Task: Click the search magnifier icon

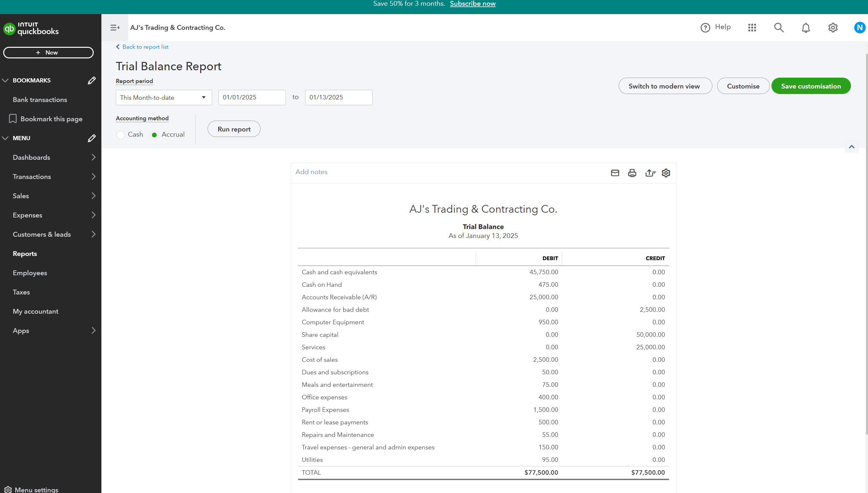Action: [x=778, y=28]
